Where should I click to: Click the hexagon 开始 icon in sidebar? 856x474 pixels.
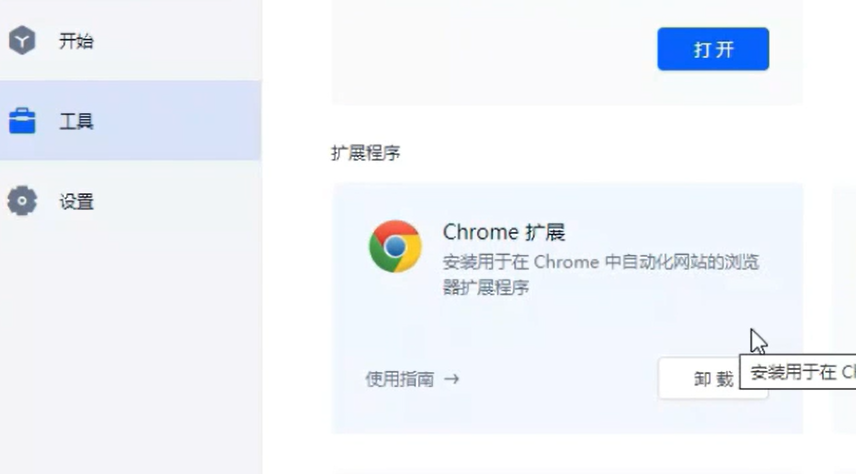[22, 40]
